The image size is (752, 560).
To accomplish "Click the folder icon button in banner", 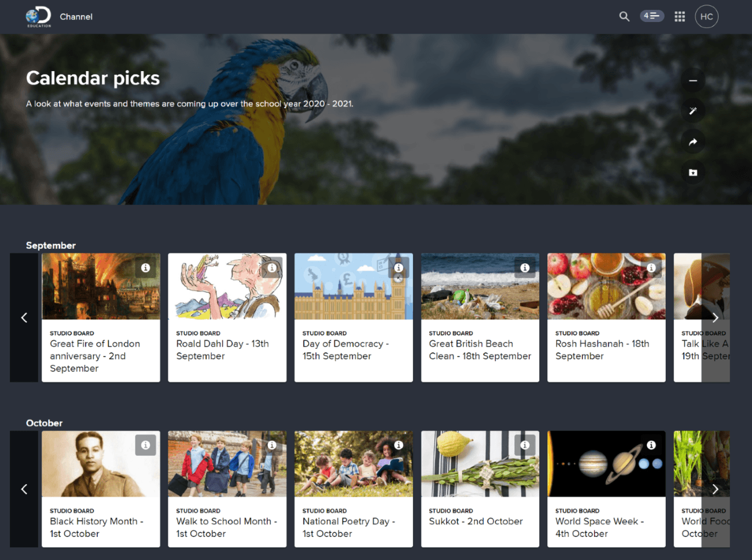I will [692, 172].
